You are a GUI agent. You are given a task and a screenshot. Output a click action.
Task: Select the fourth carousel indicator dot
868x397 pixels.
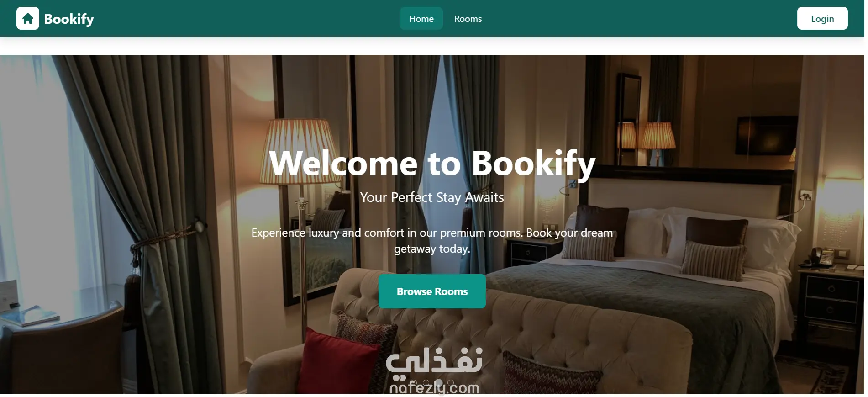451,383
